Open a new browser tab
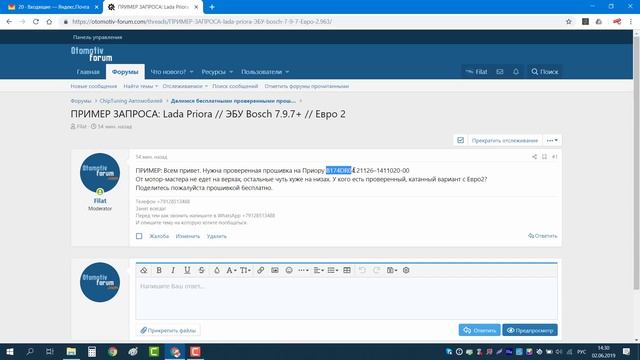 212,7
